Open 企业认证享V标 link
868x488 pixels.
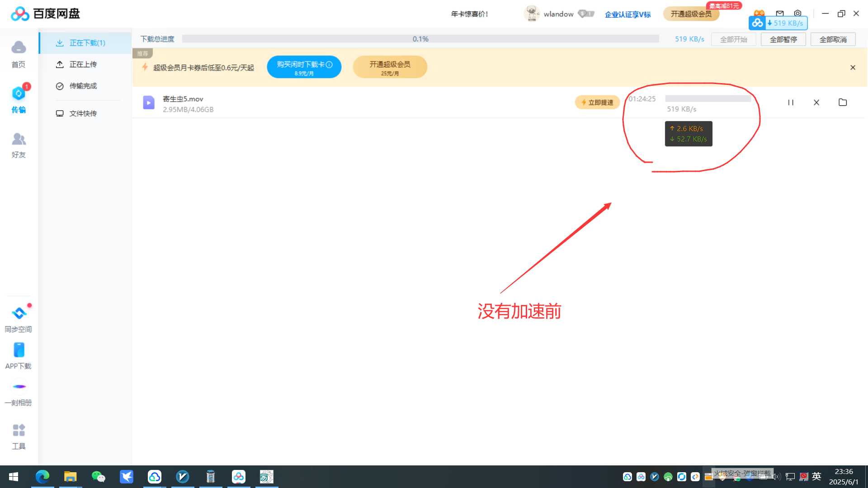pos(627,14)
